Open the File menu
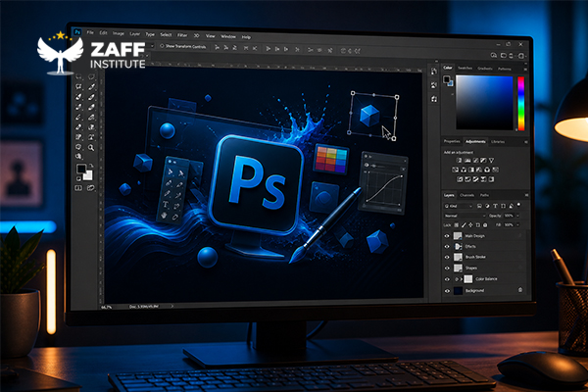 pyautogui.click(x=90, y=32)
